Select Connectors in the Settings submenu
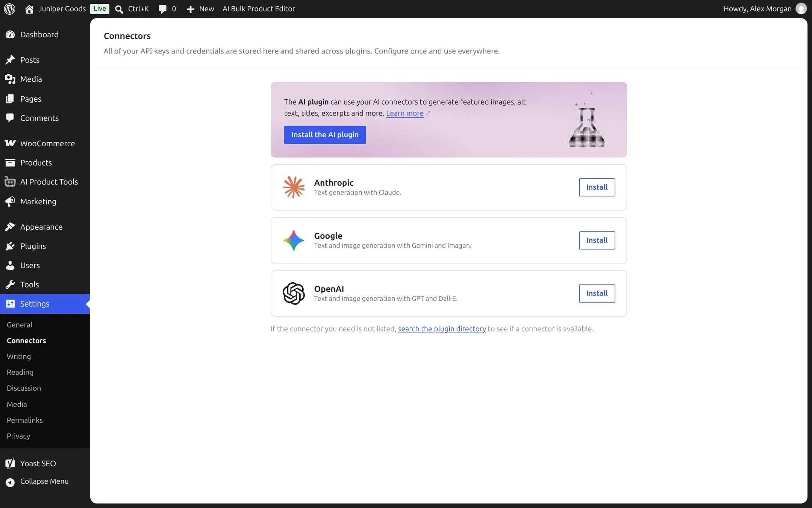The image size is (812, 508). pyautogui.click(x=26, y=341)
